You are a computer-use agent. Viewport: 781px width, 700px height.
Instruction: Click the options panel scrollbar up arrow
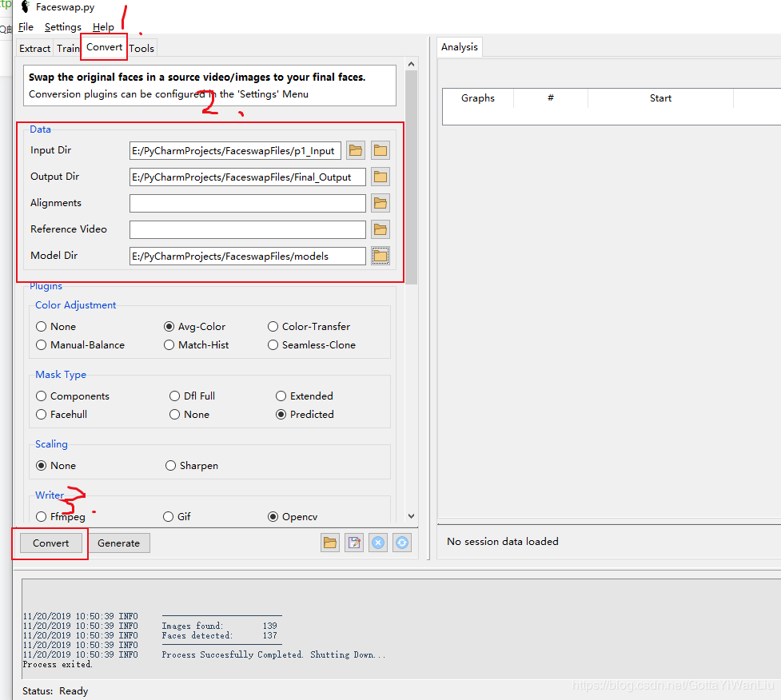point(411,64)
